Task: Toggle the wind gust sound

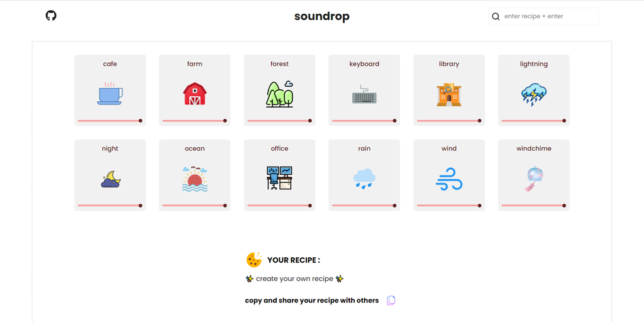Action: coord(449,179)
